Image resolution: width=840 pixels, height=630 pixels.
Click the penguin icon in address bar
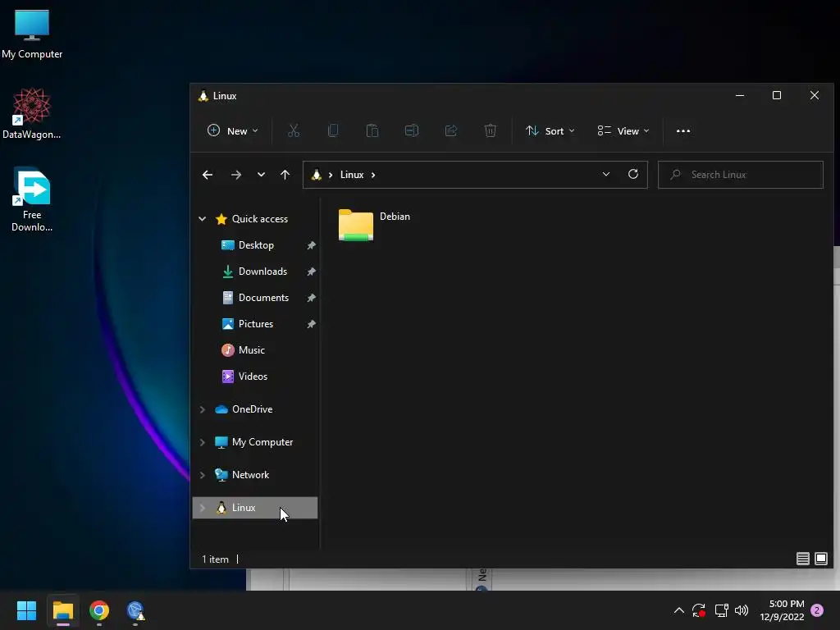coord(316,175)
